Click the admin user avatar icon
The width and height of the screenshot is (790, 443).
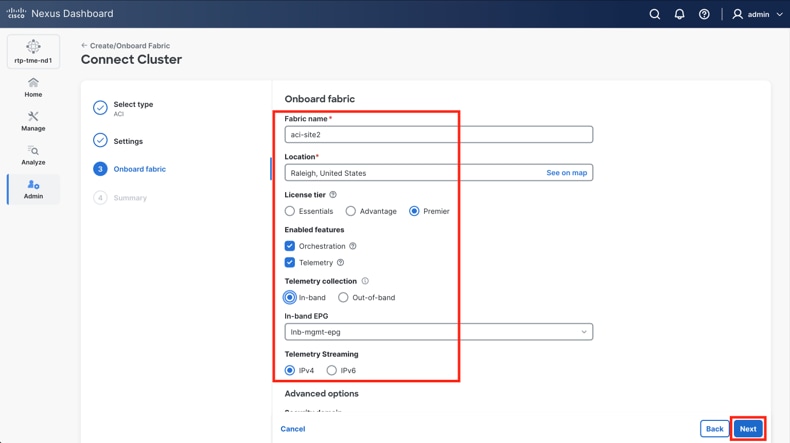tap(737, 14)
